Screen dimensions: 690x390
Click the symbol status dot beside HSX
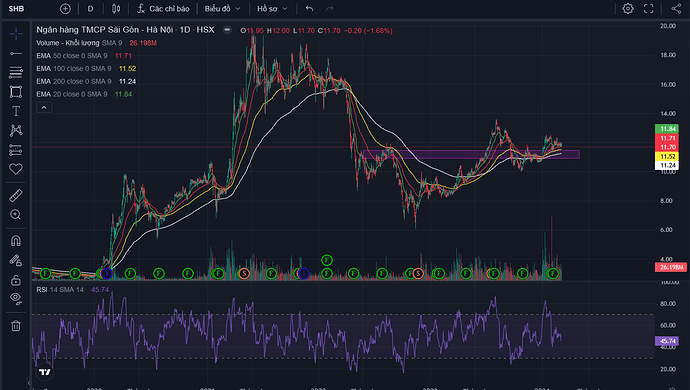point(227,30)
